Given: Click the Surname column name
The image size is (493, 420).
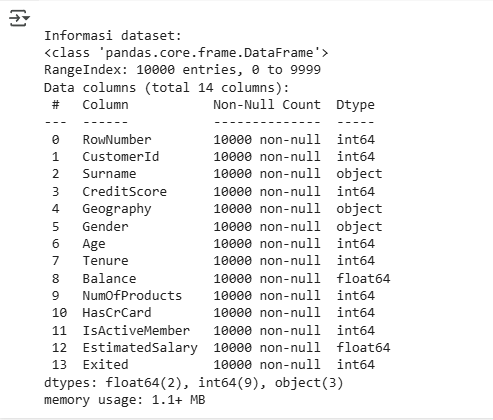Looking at the screenshot, I should tap(109, 174).
